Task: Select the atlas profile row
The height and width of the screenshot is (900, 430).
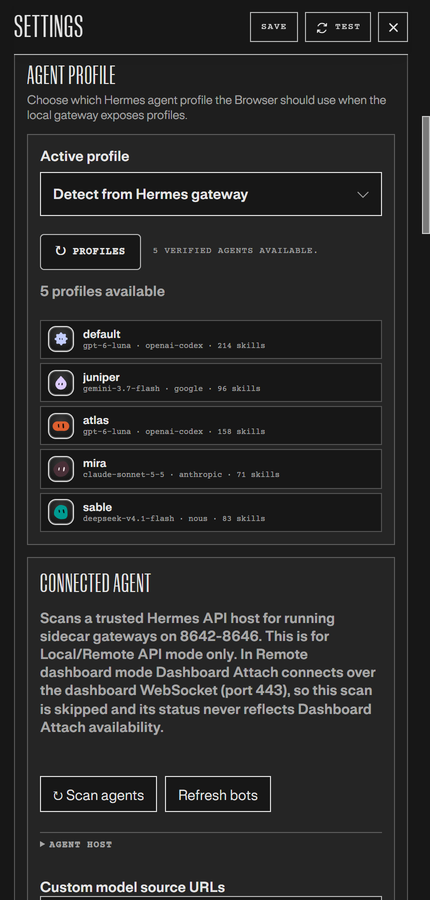Action: click(211, 425)
